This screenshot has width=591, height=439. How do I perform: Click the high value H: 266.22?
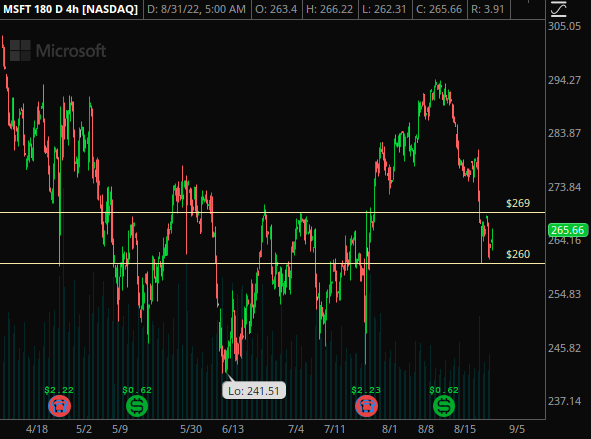329,9
